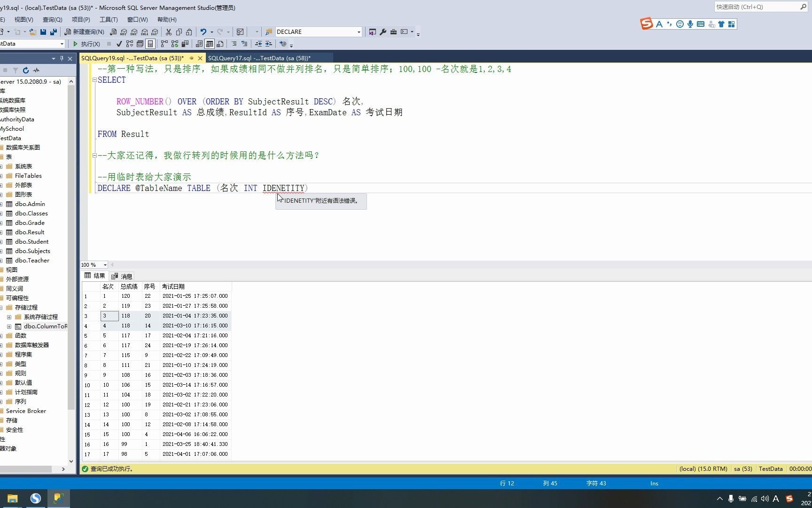Click the Open File icon

tap(32, 32)
